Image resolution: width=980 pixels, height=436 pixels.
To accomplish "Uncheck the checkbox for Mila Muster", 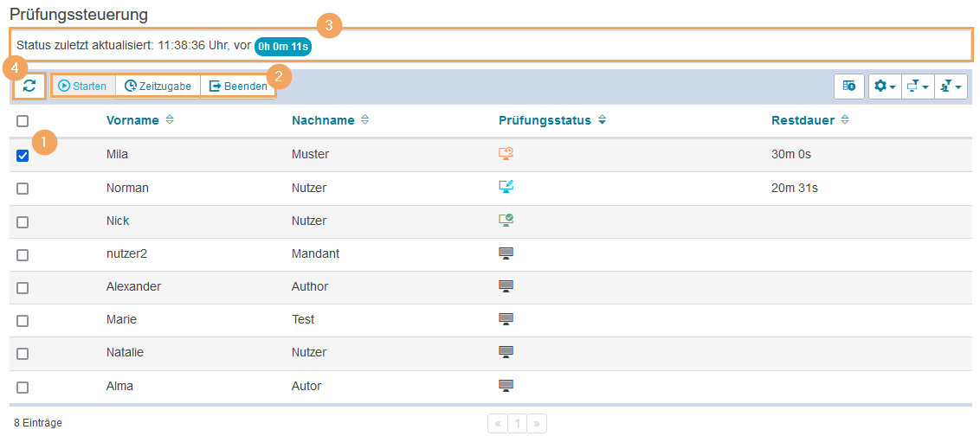I will coord(23,156).
